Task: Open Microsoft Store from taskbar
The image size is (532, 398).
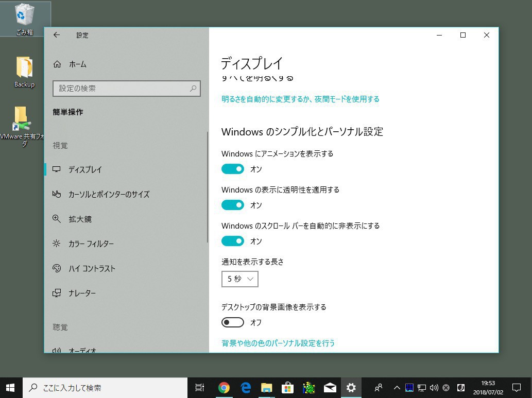Action: [287, 388]
